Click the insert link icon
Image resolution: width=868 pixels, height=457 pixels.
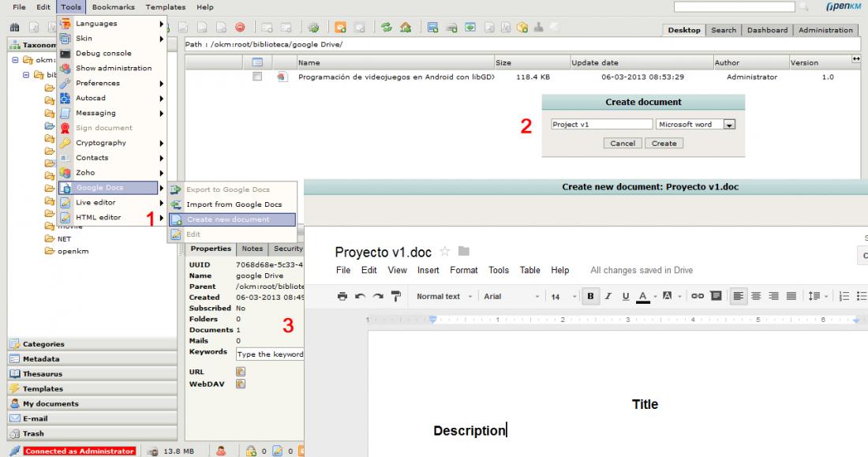click(698, 297)
